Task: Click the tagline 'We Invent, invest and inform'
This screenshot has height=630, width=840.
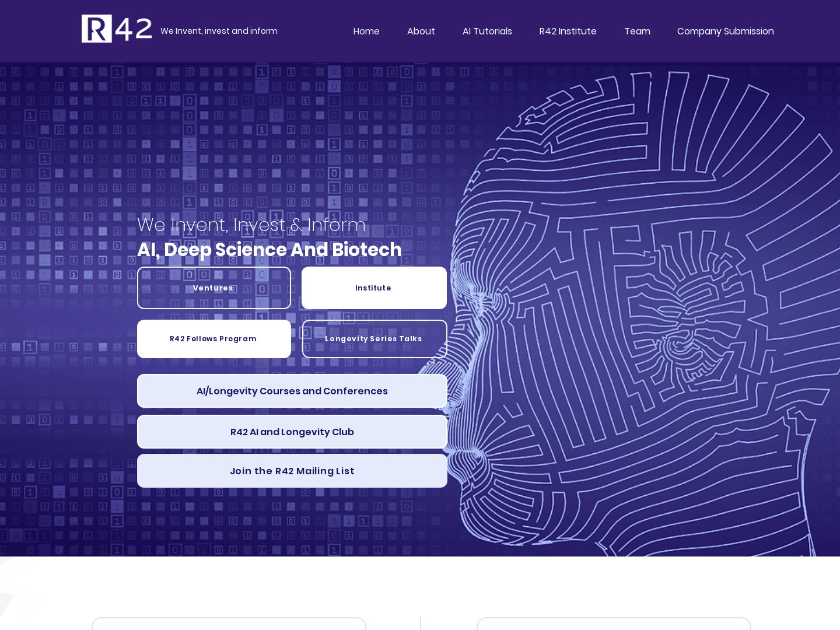Action: tap(219, 31)
